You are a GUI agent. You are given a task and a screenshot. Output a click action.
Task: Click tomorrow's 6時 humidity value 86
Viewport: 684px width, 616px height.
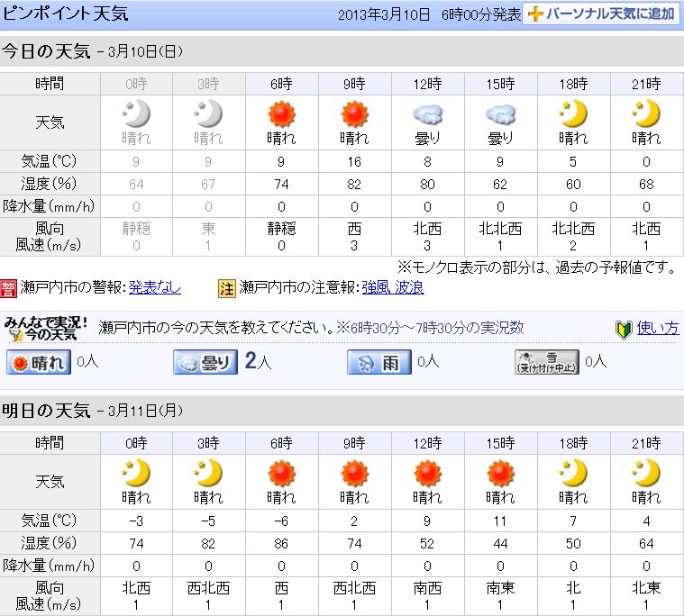click(281, 544)
